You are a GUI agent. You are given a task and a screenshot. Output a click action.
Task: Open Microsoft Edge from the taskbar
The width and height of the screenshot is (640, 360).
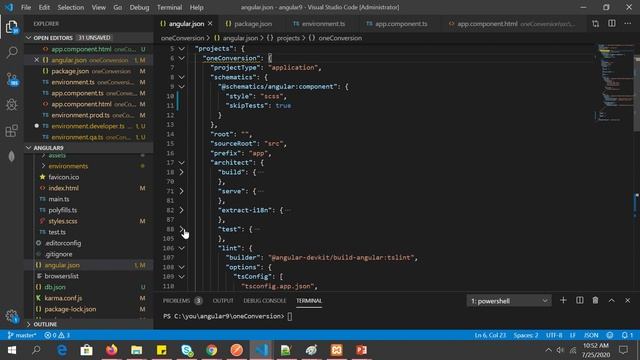pyautogui.click(x=62, y=350)
